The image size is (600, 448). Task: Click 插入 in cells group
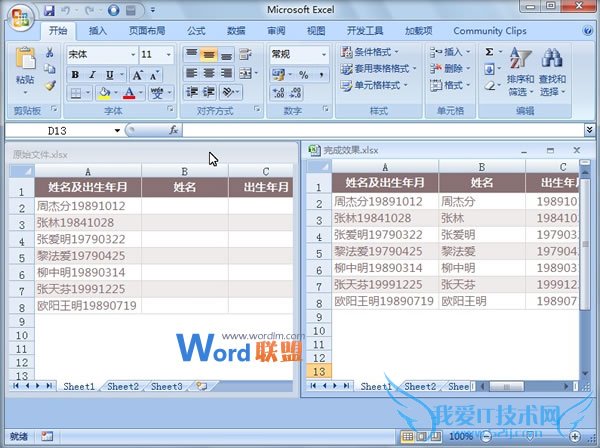click(450, 52)
